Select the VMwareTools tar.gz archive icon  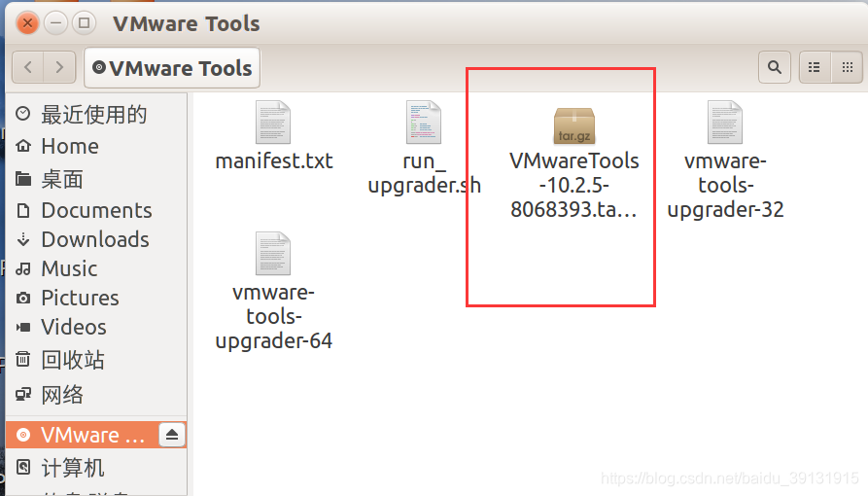574,125
